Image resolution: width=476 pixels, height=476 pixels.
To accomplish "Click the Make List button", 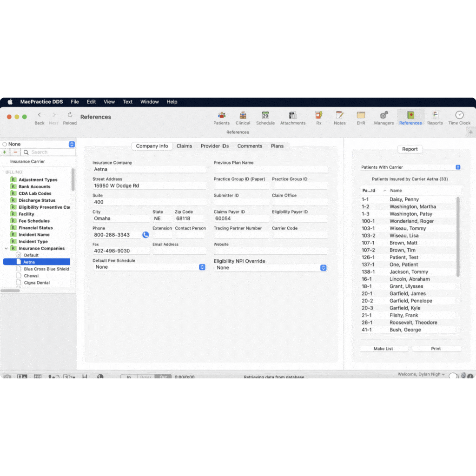I will click(383, 349).
